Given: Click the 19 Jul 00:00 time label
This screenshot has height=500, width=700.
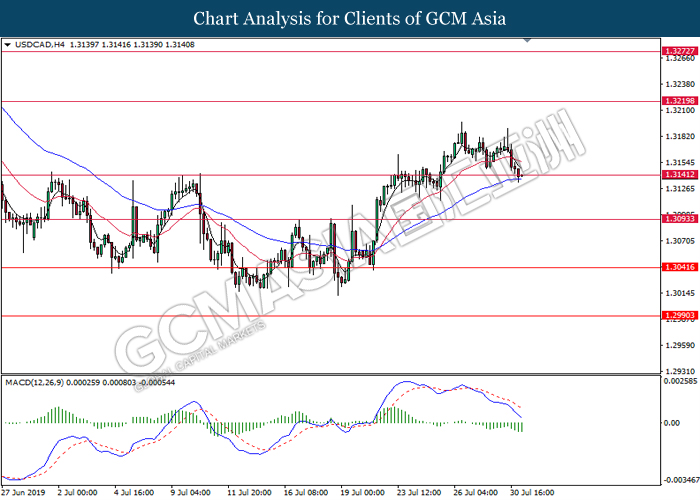Looking at the screenshot, I should click(x=362, y=492).
